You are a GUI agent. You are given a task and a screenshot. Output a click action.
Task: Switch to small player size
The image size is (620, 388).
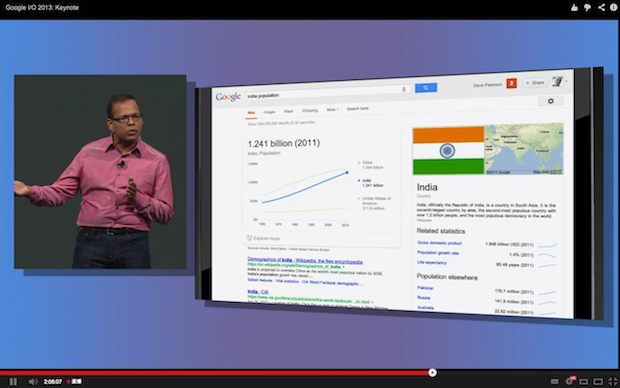click(584, 382)
